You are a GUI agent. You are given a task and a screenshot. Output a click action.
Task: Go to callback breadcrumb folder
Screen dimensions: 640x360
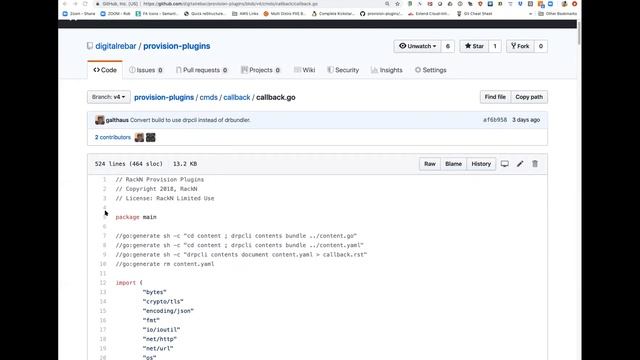(237, 97)
